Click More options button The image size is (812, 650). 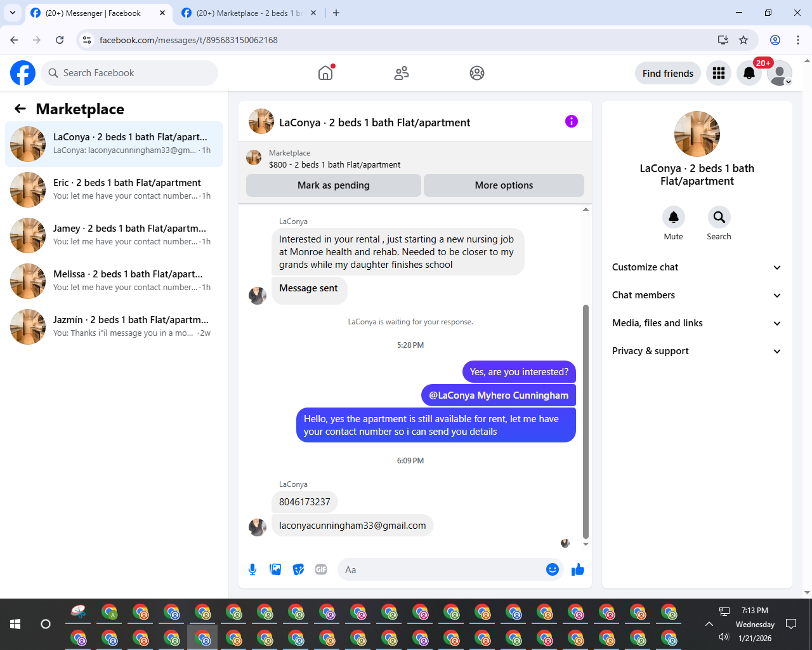point(504,185)
